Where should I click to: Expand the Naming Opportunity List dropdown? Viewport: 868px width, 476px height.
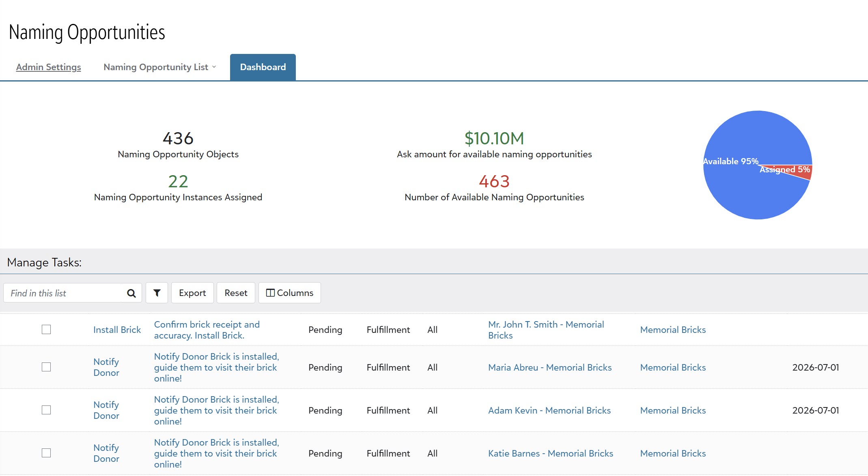(160, 67)
